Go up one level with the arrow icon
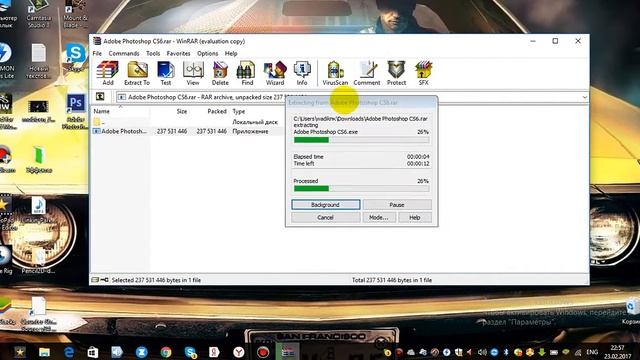 coord(100,97)
